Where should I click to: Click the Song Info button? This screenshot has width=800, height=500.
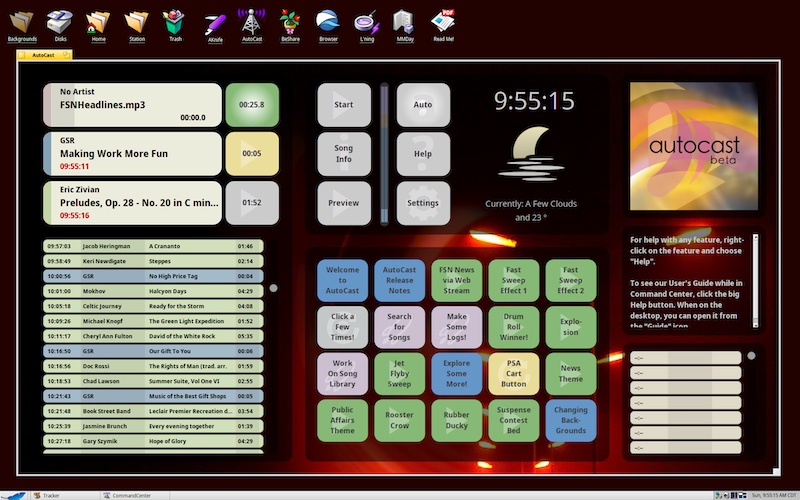click(344, 154)
